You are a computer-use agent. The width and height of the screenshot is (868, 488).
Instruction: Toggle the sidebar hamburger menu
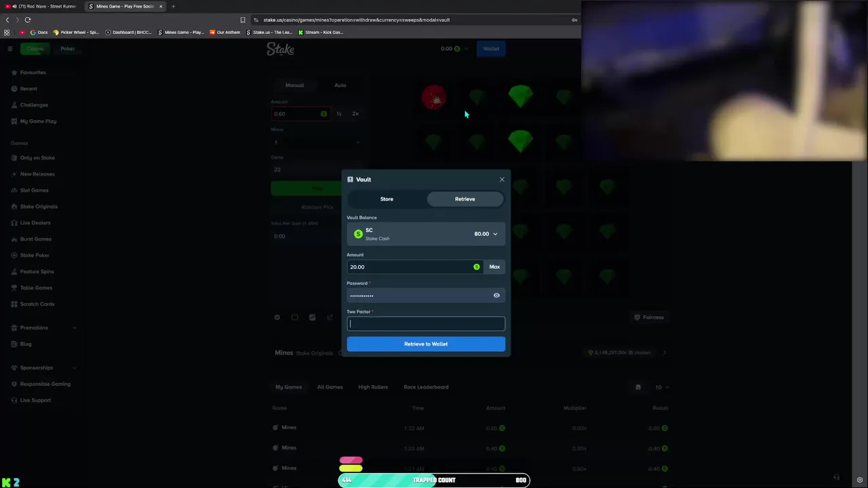click(x=9, y=49)
